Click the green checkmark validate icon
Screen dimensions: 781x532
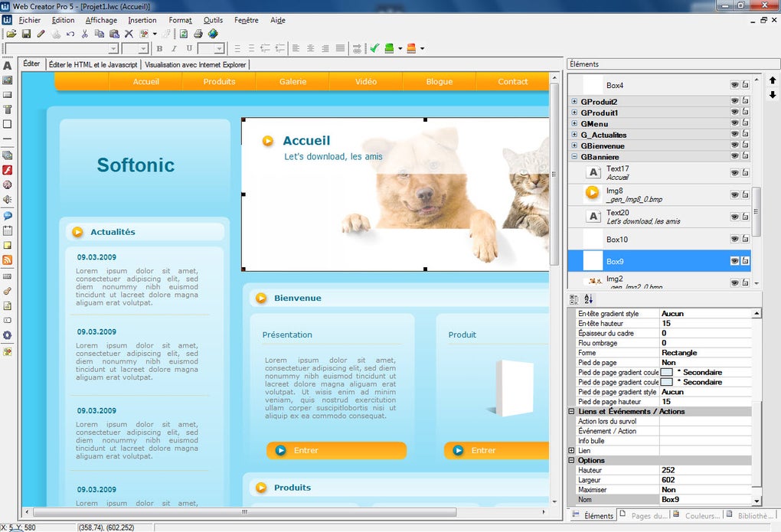pyautogui.click(x=374, y=48)
